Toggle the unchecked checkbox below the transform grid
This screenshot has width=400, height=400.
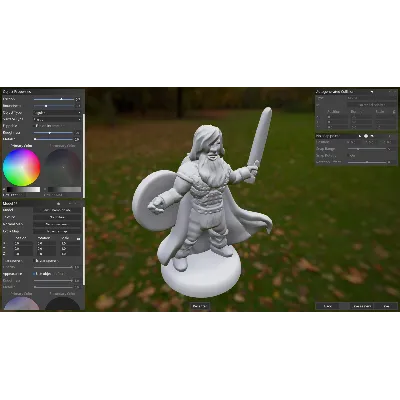click(34, 261)
